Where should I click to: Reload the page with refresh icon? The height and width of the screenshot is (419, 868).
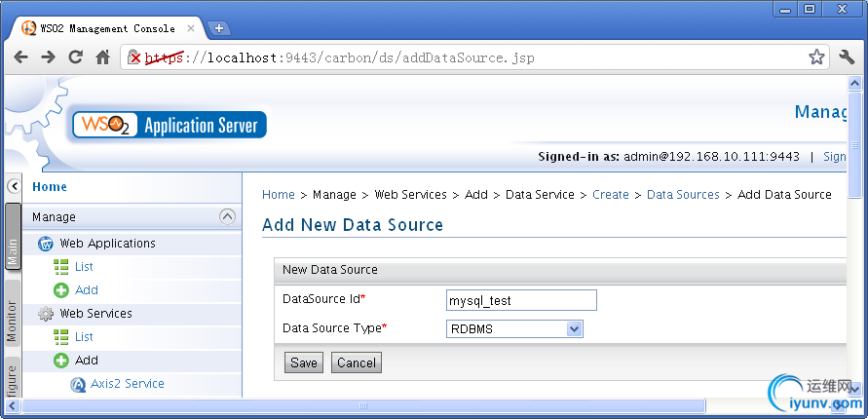[75, 57]
